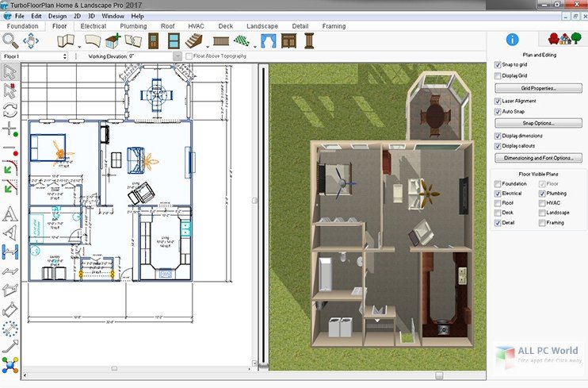Enable the Roof plan visibility
The width and height of the screenshot is (588, 388).
[x=498, y=203]
